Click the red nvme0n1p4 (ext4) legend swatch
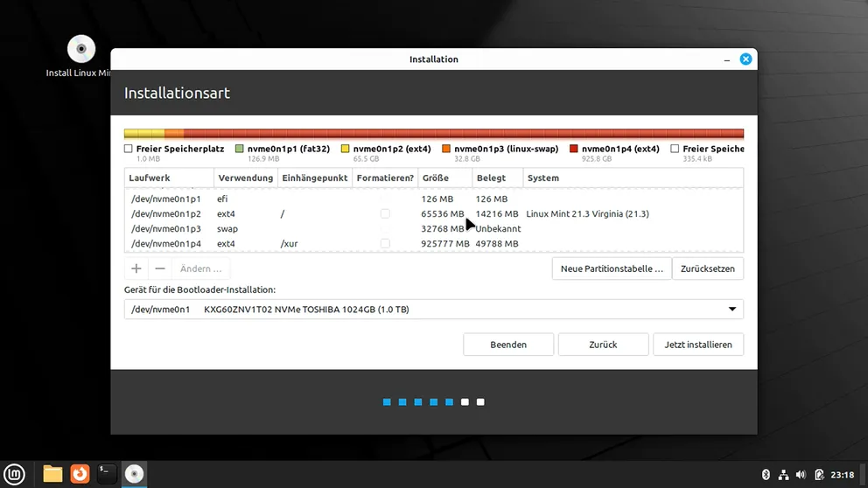 coord(573,149)
